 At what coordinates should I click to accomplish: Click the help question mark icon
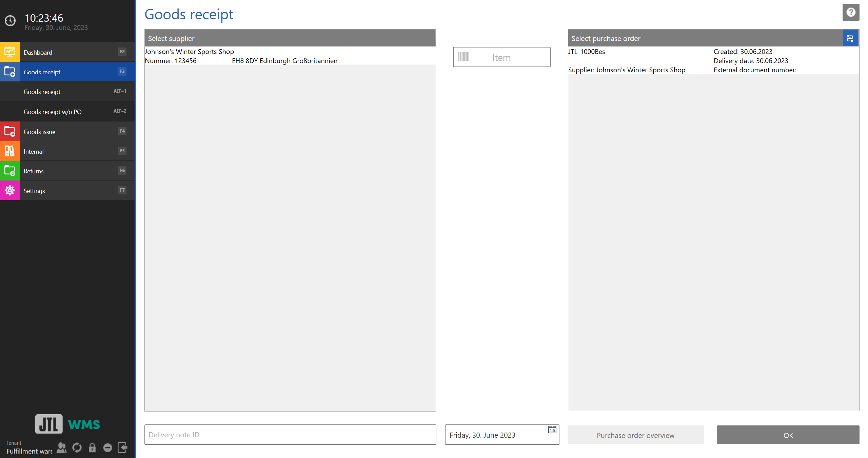850,13
